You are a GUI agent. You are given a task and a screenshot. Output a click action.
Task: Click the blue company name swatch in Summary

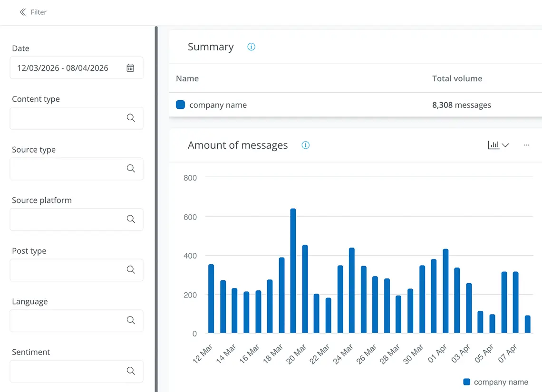(180, 105)
